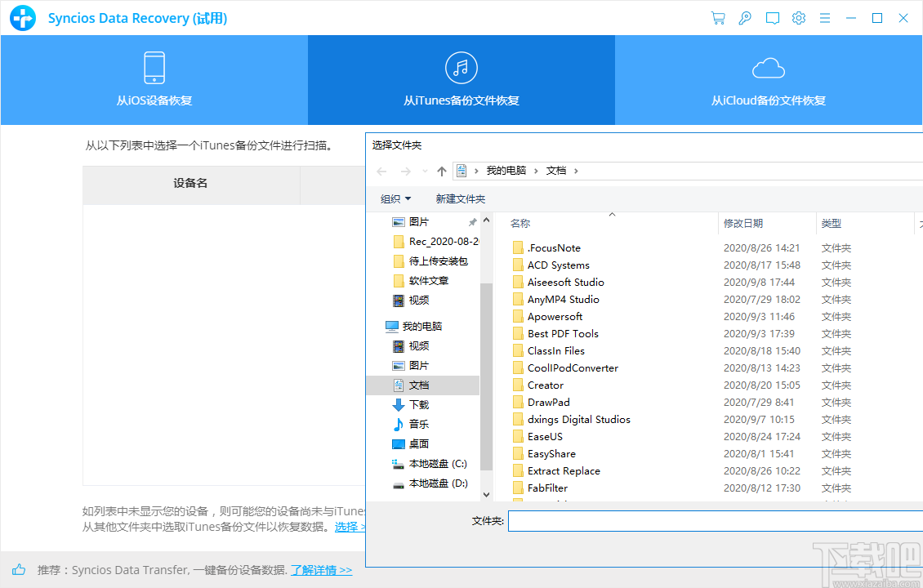Click the 2020/9/8 17:44 date cell
Screen dimensions: 923x588
(760, 282)
